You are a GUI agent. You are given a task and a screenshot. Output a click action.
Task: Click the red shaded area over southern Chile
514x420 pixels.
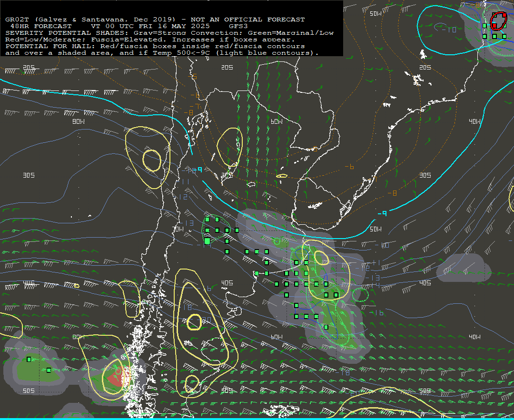pyautogui.click(x=118, y=376)
